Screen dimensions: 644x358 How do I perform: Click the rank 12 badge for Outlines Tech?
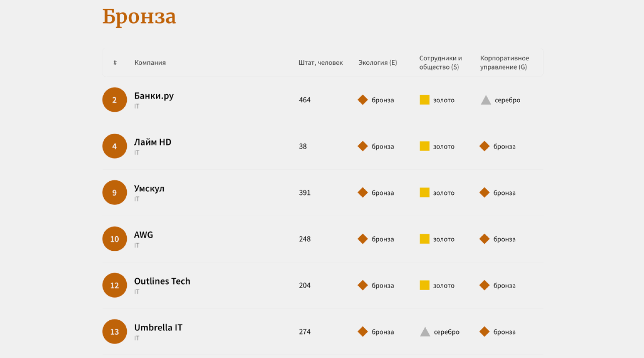pos(115,285)
